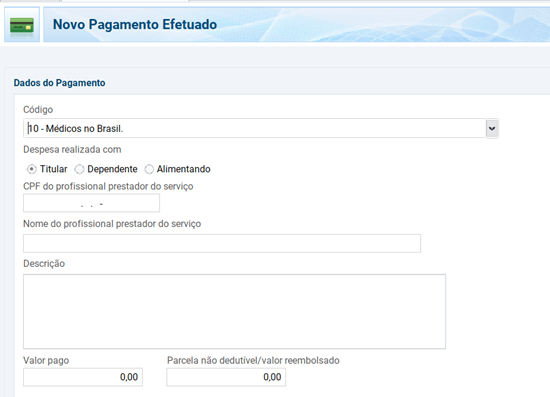Click the Nome do profissional prestador label
Viewport: 550px width, 397px height.
(112, 224)
